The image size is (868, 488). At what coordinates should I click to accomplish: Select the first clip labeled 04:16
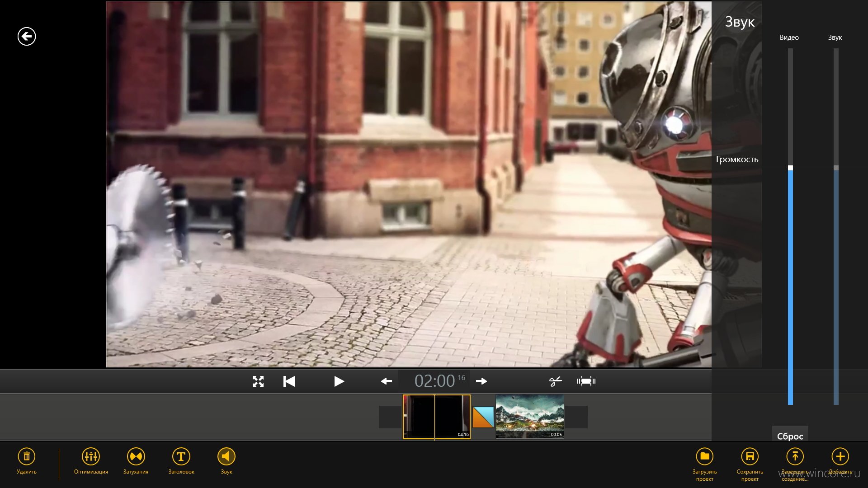[437, 417]
